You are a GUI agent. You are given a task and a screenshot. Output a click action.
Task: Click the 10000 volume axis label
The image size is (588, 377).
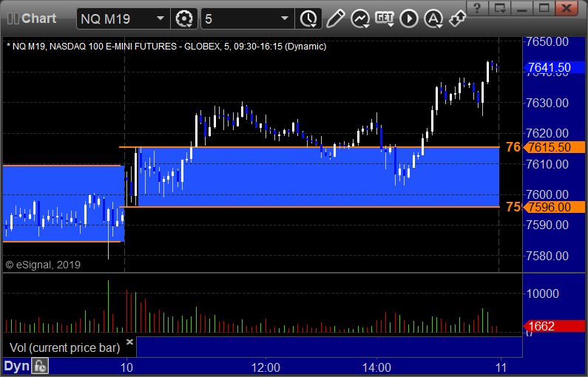(543, 293)
